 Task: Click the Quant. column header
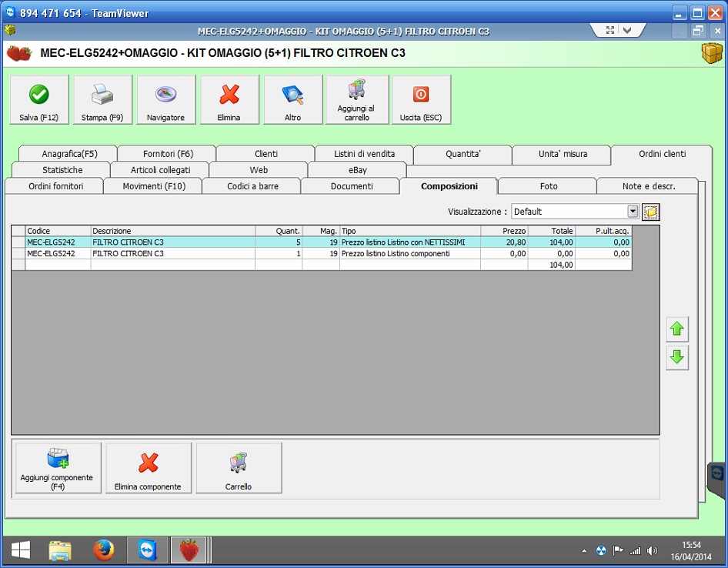coord(279,231)
